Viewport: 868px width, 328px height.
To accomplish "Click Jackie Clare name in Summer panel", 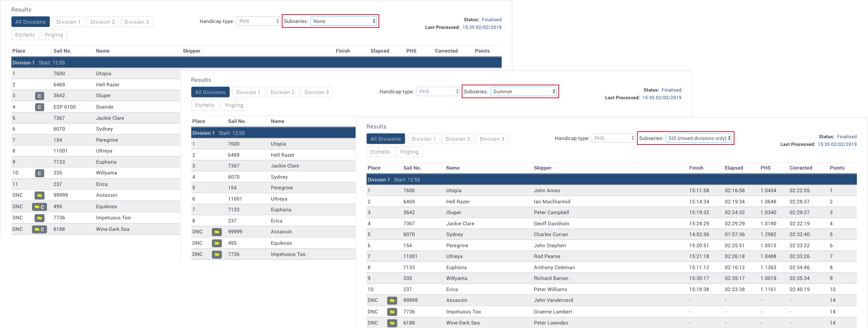I will point(285,166).
